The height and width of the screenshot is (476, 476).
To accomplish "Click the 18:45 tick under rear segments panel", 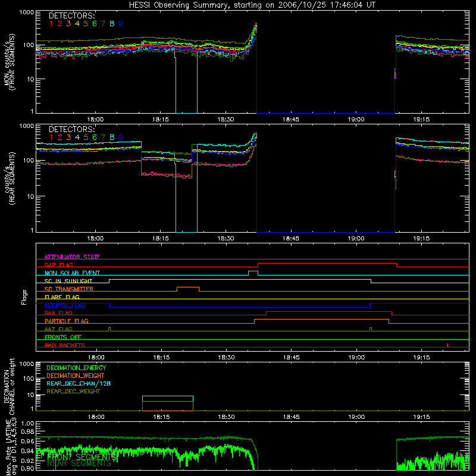I will [291, 239].
